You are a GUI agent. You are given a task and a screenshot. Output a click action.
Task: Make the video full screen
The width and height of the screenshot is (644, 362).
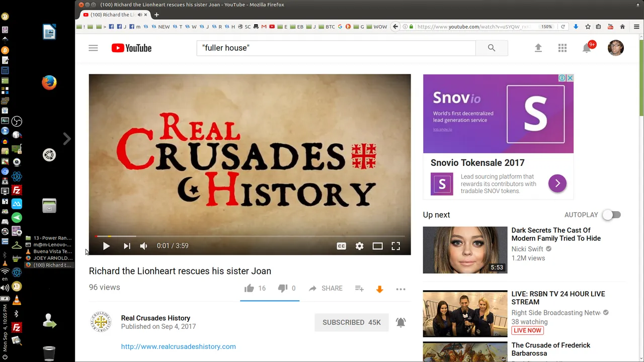pyautogui.click(x=396, y=246)
